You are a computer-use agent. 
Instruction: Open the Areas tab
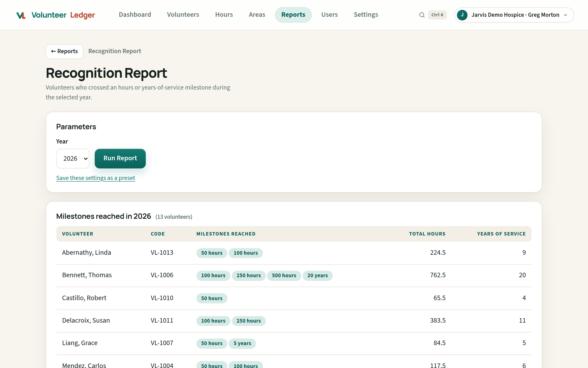(x=257, y=15)
